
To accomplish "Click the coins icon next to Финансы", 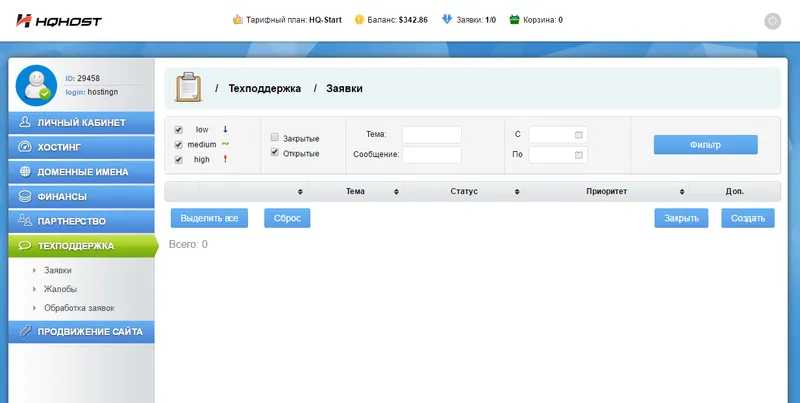I will point(25,196).
